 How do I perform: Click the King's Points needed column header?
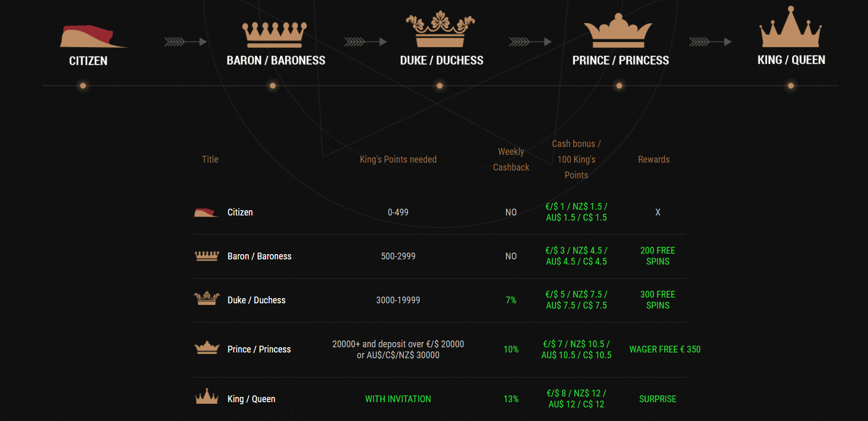pos(398,160)
